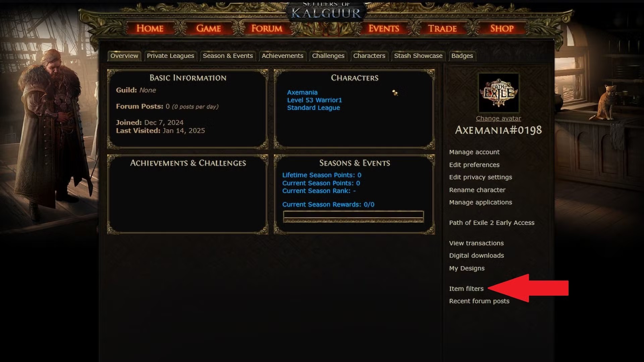Select the Challenges tab

coord(328,56)
